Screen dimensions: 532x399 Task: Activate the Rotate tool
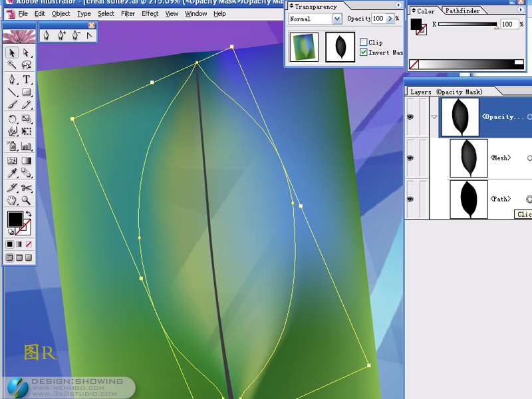[12, 119]
